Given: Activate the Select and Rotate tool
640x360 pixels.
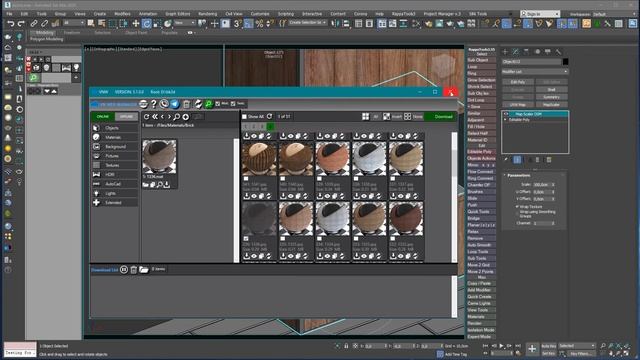Looking at the screenshot, I should pyautogui.click(x=146, y=24).
